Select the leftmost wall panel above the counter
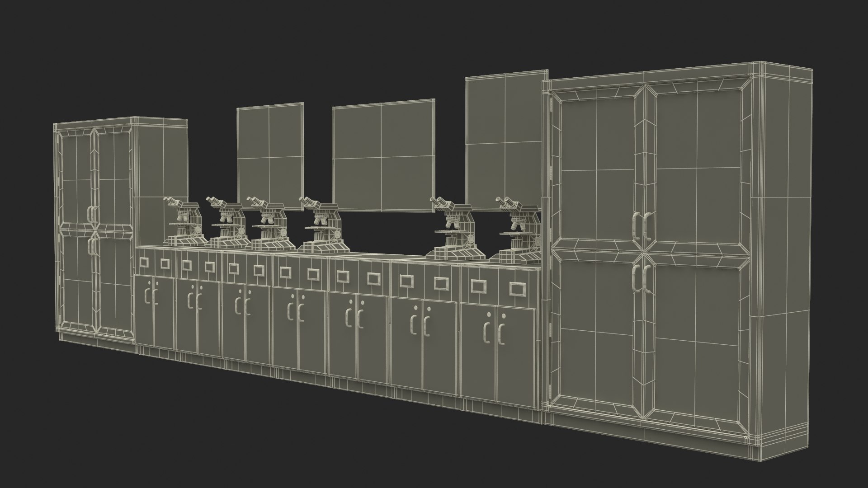Screen dimensions: 868x488 click(269, 157)
